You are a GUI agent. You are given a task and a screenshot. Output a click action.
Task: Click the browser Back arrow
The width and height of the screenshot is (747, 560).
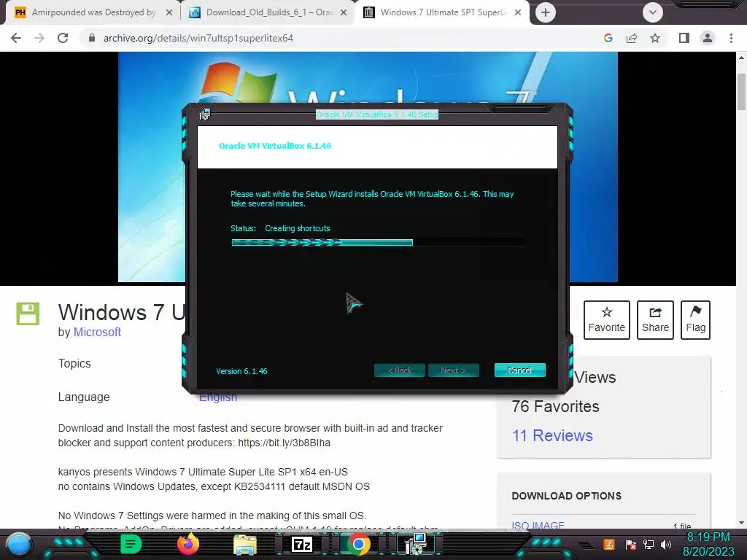tap(16, 38)
